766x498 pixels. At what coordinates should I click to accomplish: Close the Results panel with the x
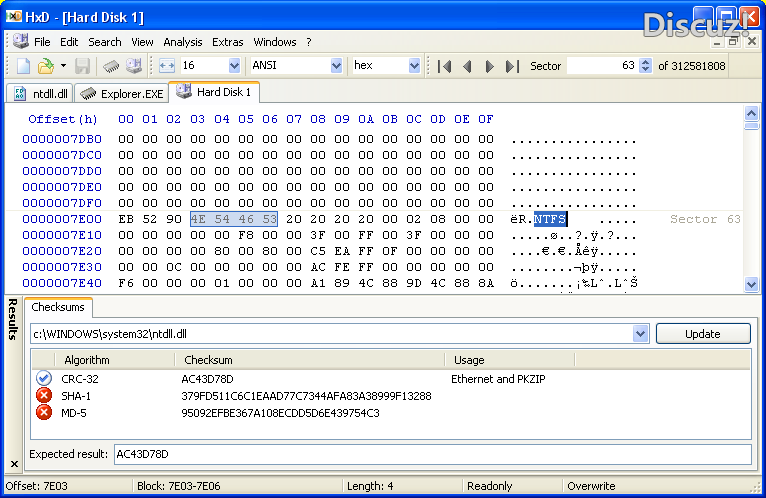[x=14, y=464]
